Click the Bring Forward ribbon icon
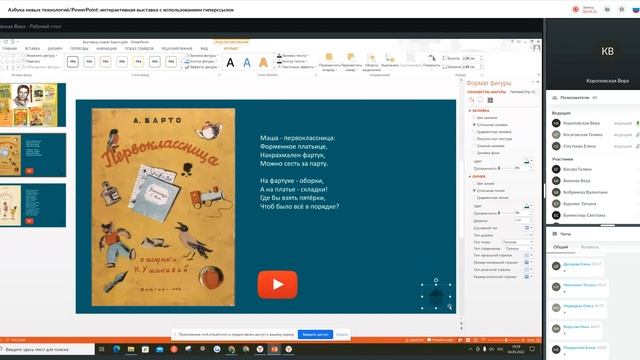 click(x=329, y=58)
